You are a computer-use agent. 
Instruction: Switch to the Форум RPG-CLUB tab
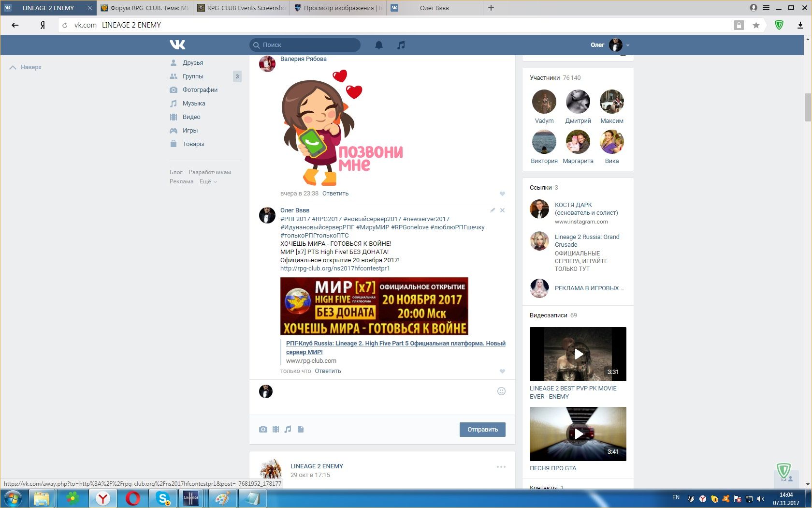[x=145, y=8]
